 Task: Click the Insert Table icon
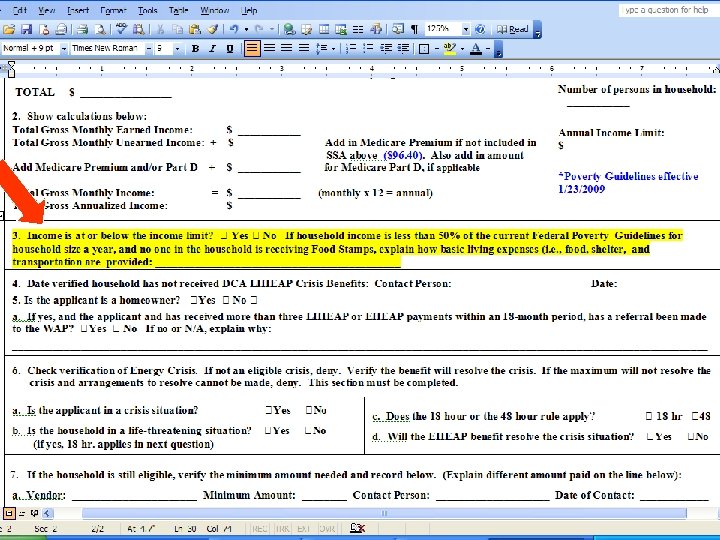coord(324,29)
